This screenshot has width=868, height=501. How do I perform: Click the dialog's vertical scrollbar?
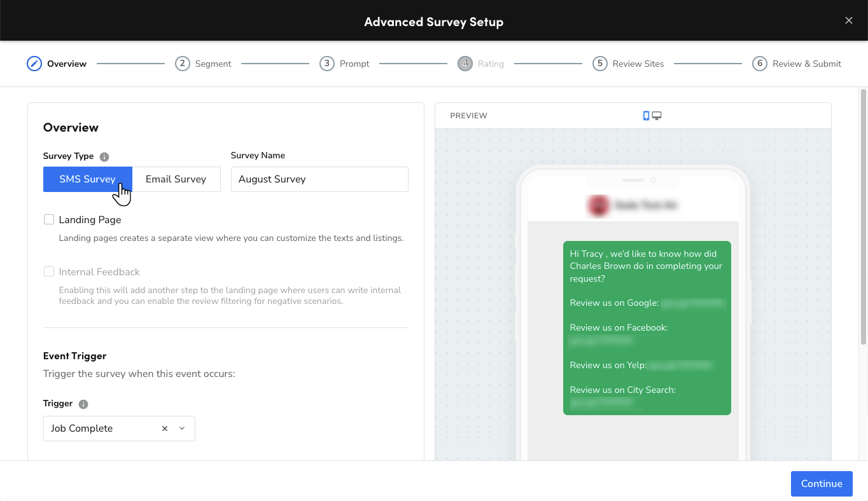[x=864, y=216]
